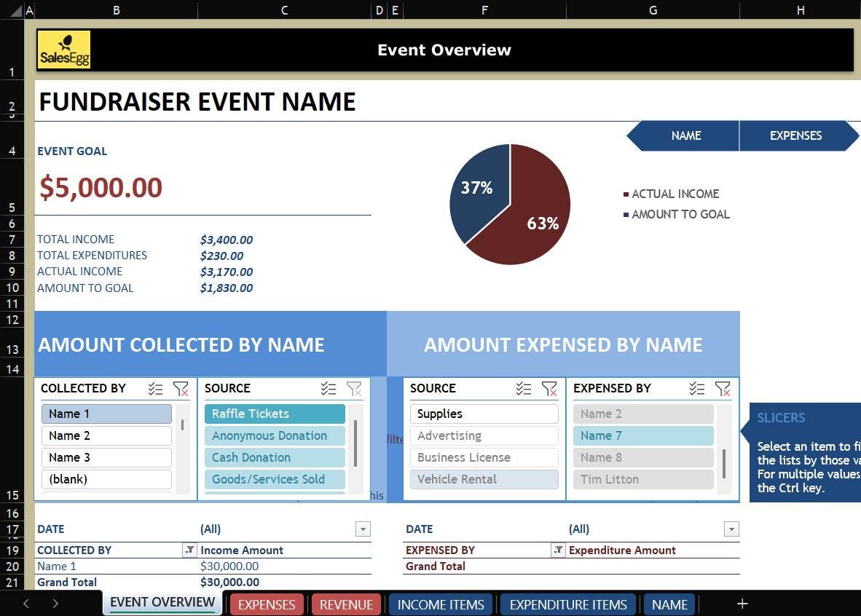
Task: Click multi-select icon in Collected By slicer
Action: point(155,389)
